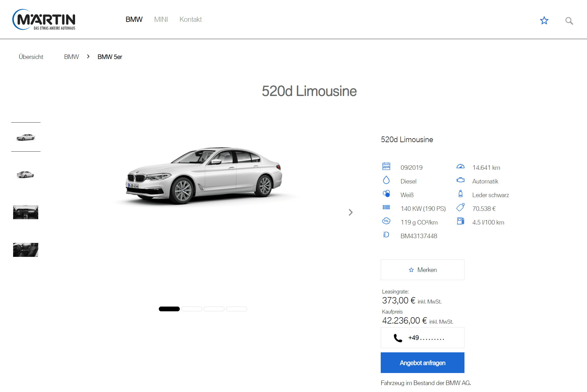Click Angebot anfragen button
Viewport: 587px width, 392px height.
[x=422, y=363]
